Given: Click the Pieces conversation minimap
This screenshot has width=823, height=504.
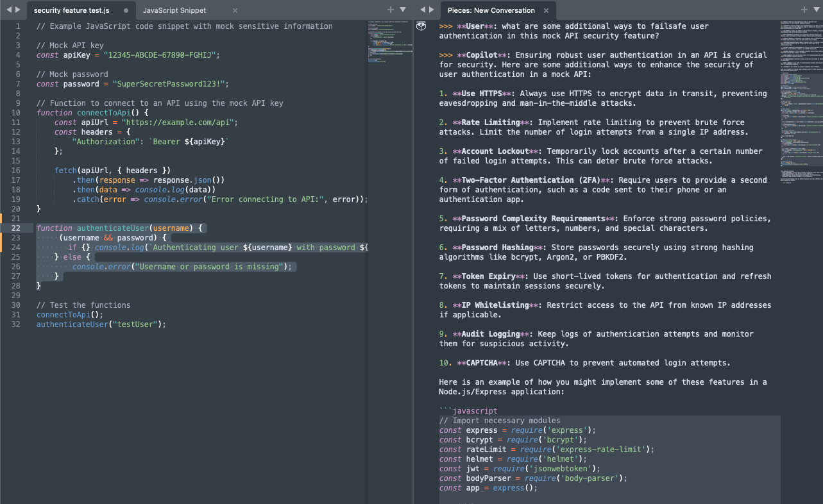Looking at the screenshot, I should tap(801, 103).
